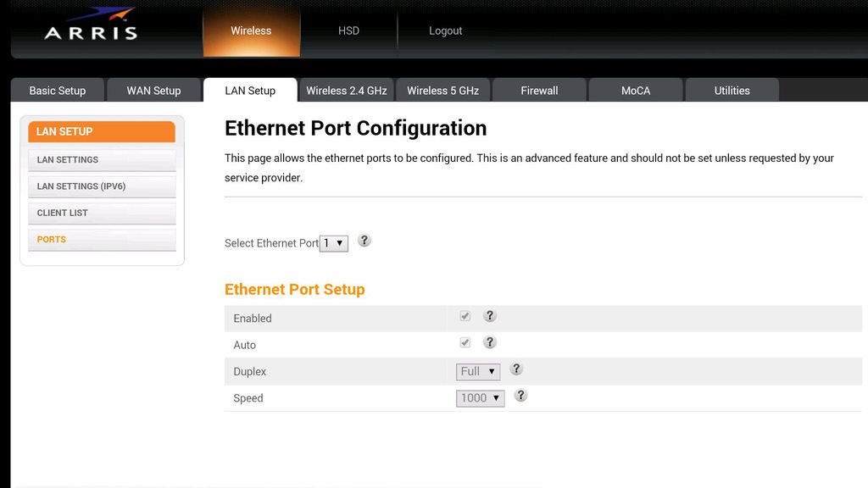Toggle the Auto checkbox

pyautogui.click(x=465, y=342)
